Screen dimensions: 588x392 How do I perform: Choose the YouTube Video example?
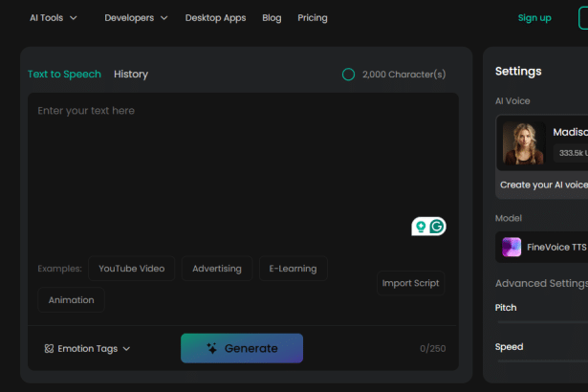click(131, 269)
